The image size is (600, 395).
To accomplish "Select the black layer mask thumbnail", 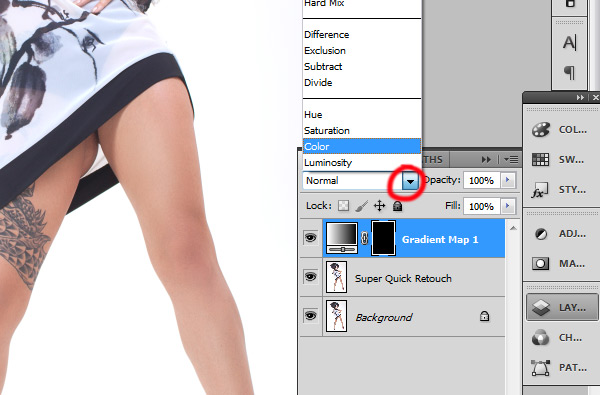I will (x=383, y=238).
